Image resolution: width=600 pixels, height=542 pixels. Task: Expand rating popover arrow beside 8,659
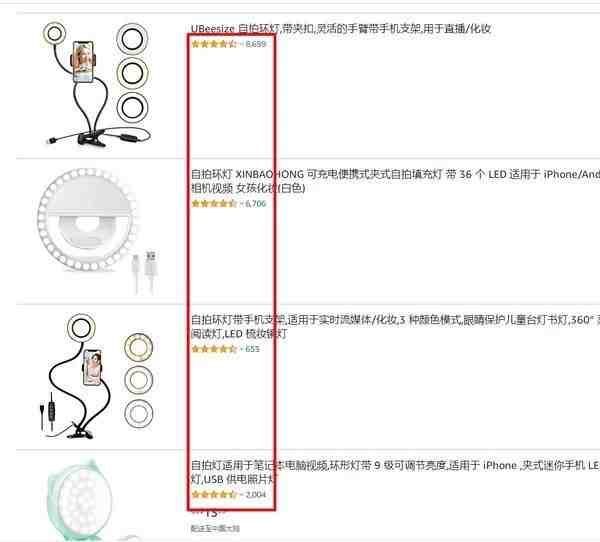241,44
